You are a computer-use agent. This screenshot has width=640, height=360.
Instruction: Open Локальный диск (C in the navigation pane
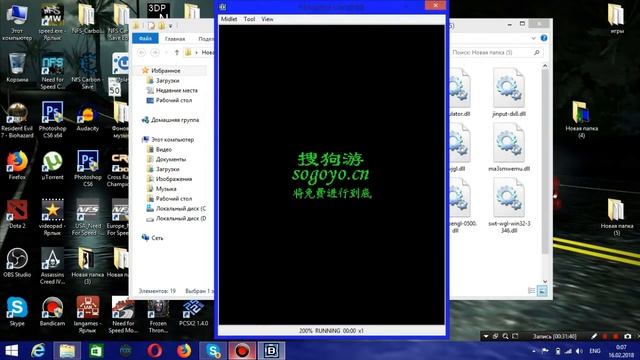click(x=180, y=208)
